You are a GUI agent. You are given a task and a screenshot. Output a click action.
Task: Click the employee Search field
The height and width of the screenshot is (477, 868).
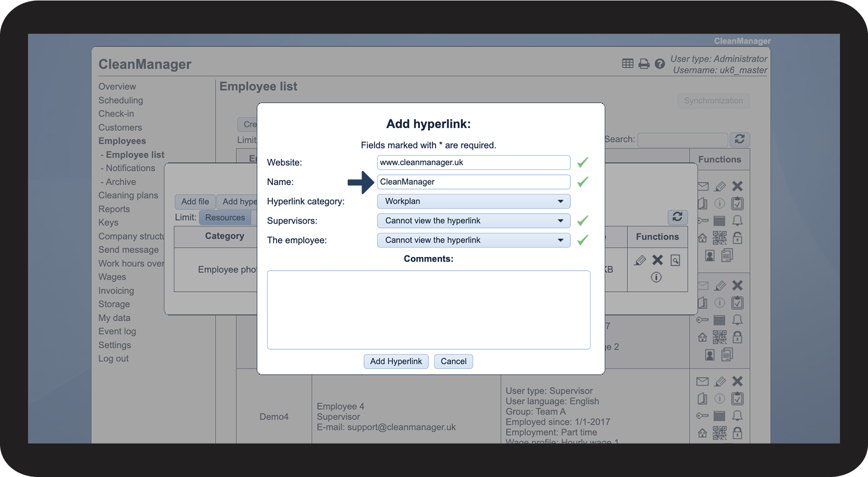click(682, 140)
